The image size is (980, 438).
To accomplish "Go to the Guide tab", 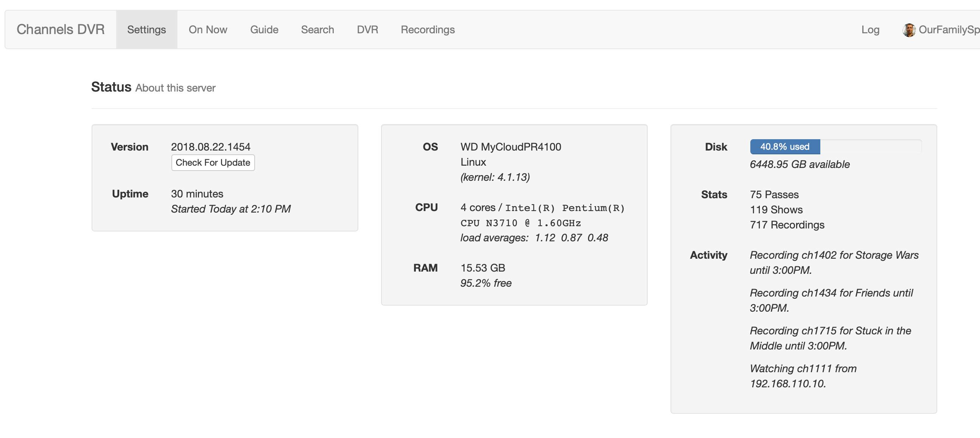I will point(264,30).
